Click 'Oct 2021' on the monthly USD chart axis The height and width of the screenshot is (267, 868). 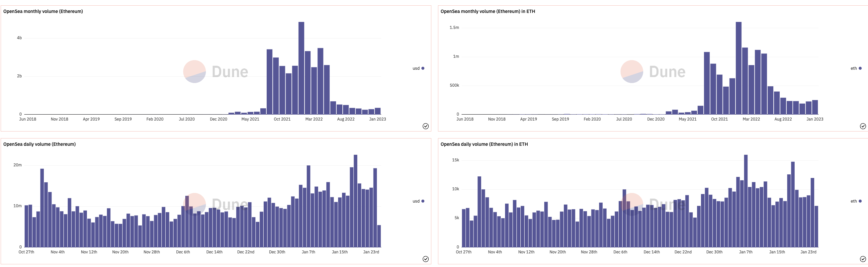tap(282, 119)
